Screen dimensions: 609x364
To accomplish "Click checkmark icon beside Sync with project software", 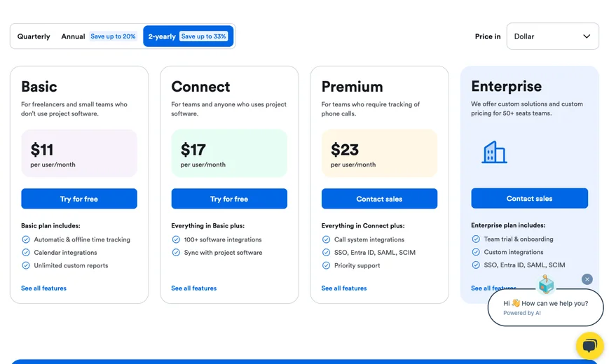I will [177, 253].
